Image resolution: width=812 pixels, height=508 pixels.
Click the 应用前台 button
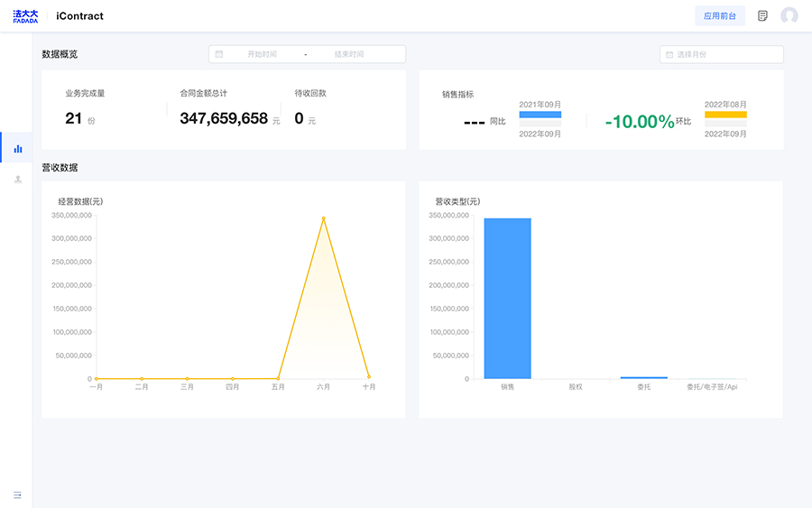click(x=720, y=16)
